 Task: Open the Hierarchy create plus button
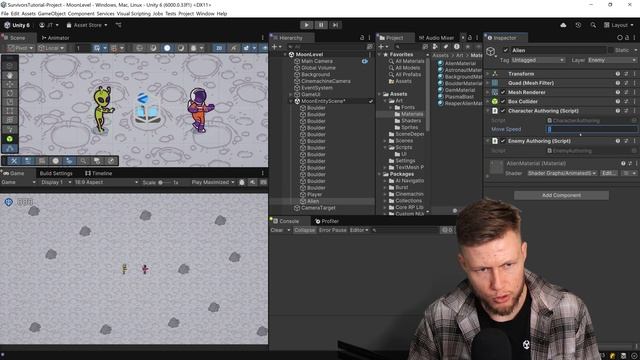pyautogui.click(x=276, y=47)
